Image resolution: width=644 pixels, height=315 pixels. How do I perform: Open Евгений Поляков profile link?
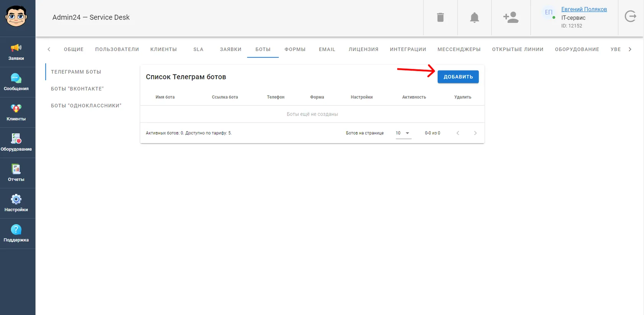tap(584, 9)
